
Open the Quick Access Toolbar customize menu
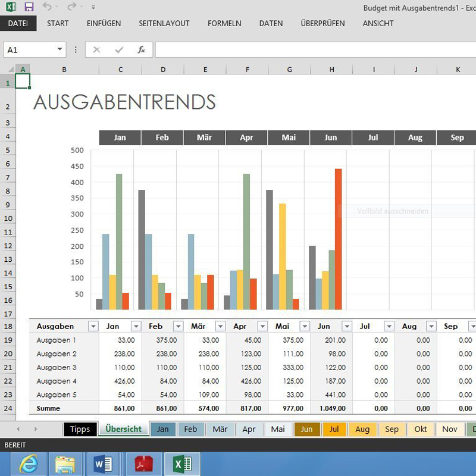coord(92,6)
